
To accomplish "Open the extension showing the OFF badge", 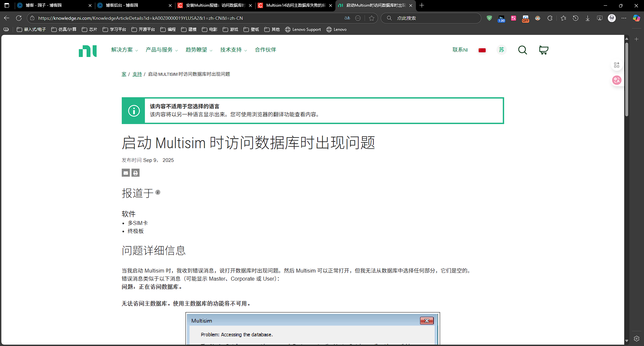I will [526, 18].
